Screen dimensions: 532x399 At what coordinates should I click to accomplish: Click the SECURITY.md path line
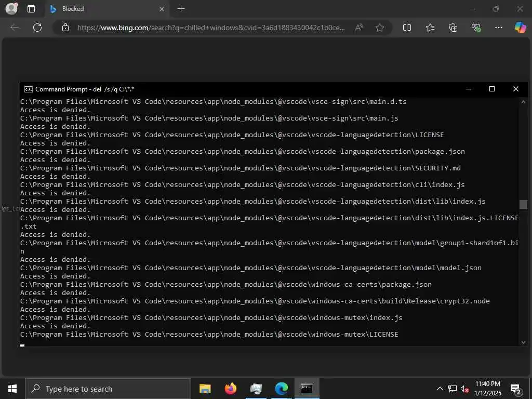click(x=240, y=168)
